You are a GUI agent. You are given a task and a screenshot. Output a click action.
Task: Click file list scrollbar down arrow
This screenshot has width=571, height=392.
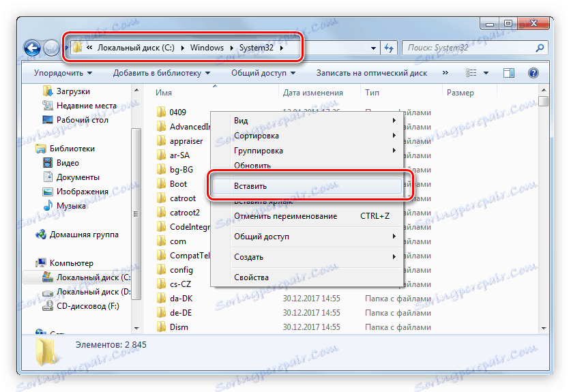click(544, 328)
